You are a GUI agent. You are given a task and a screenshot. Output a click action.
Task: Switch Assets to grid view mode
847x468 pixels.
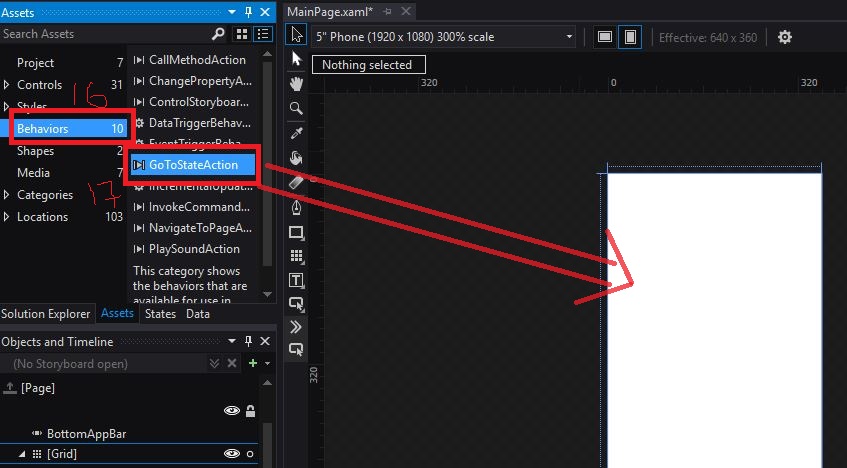(x=242, y=34)
